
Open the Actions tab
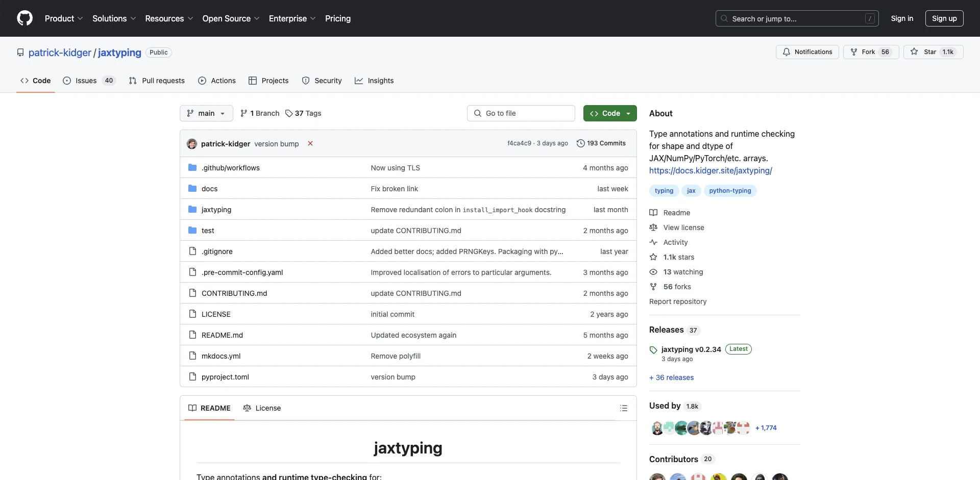(x=217, y=81)
